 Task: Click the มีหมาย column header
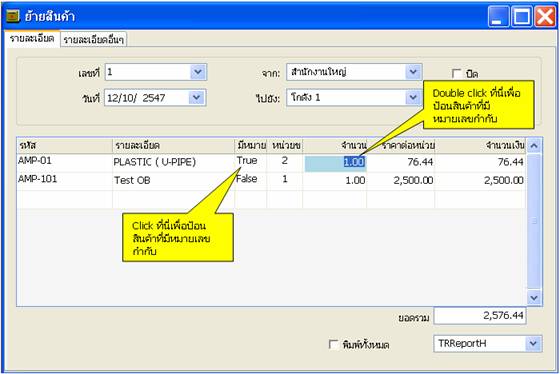[251, 146]
